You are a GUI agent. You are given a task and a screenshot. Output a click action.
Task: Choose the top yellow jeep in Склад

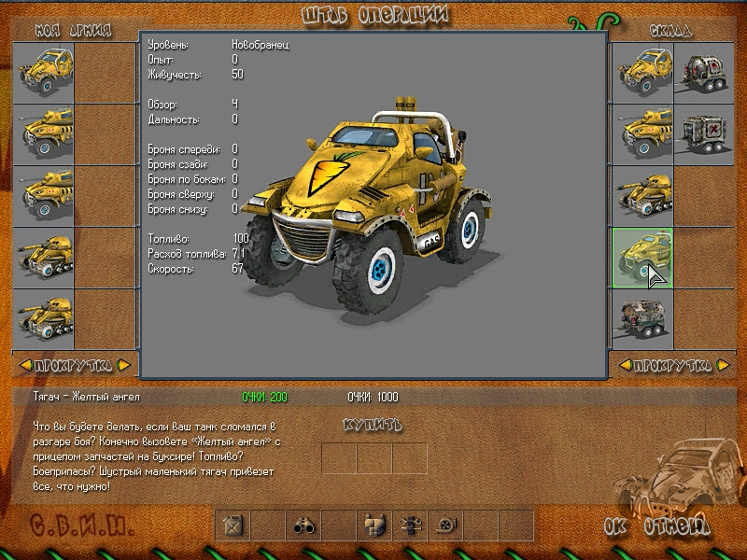pos(642,73)
